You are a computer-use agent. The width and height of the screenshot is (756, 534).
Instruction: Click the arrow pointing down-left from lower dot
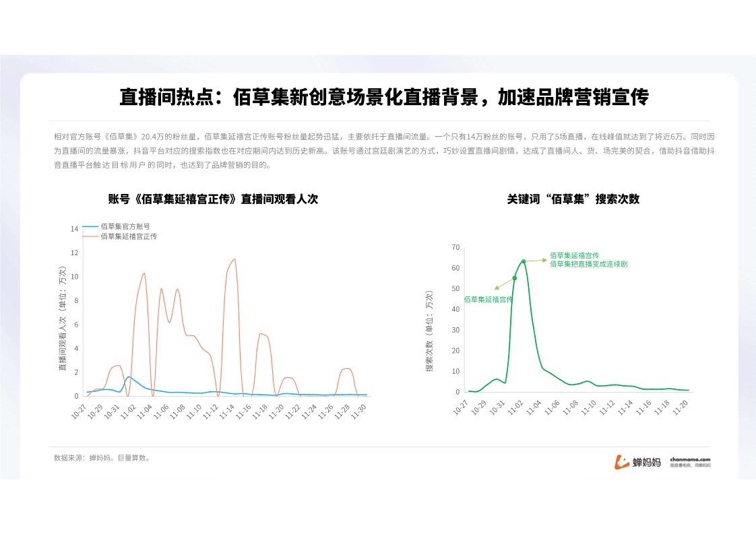click(502, 284)
